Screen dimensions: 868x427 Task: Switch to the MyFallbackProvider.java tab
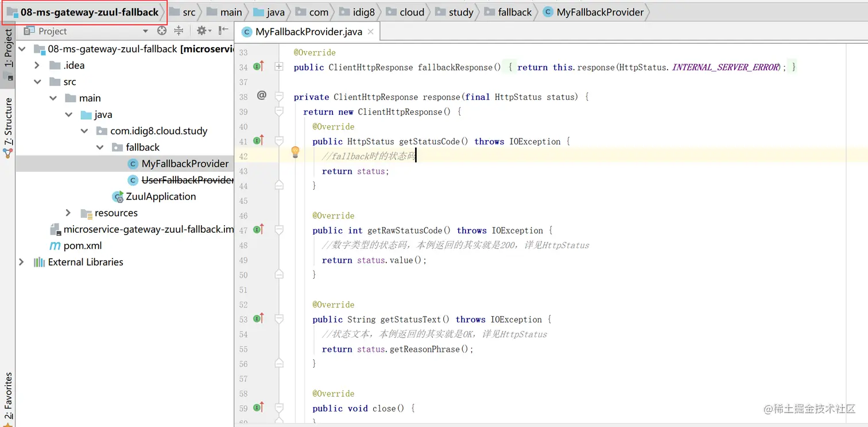pos(309,32)
